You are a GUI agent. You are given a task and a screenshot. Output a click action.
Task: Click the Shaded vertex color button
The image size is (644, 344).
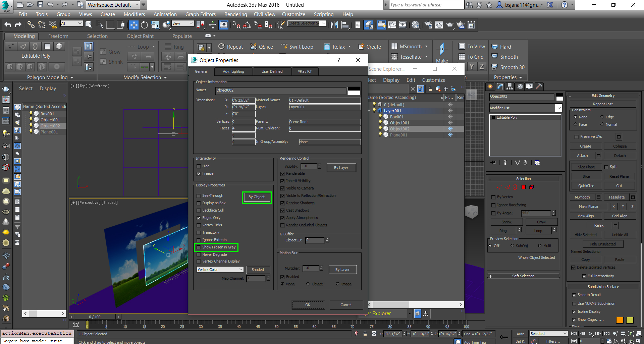point(258,270)
